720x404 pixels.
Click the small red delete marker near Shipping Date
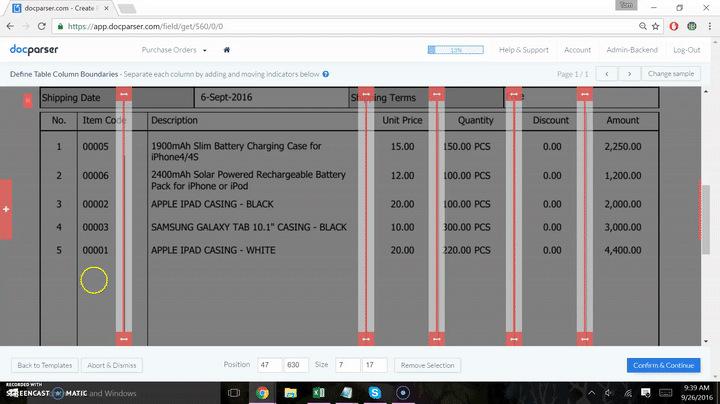(27, 99)
